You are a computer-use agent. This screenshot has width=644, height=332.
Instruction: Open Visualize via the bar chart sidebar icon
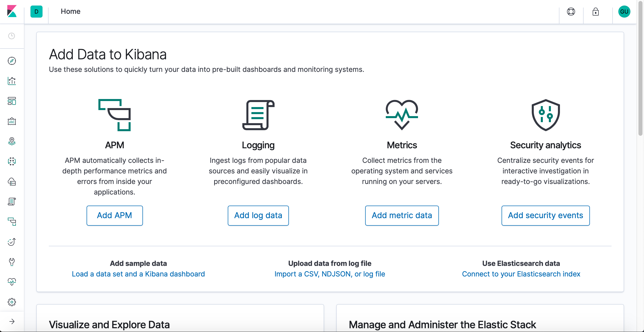pos(12,81)
